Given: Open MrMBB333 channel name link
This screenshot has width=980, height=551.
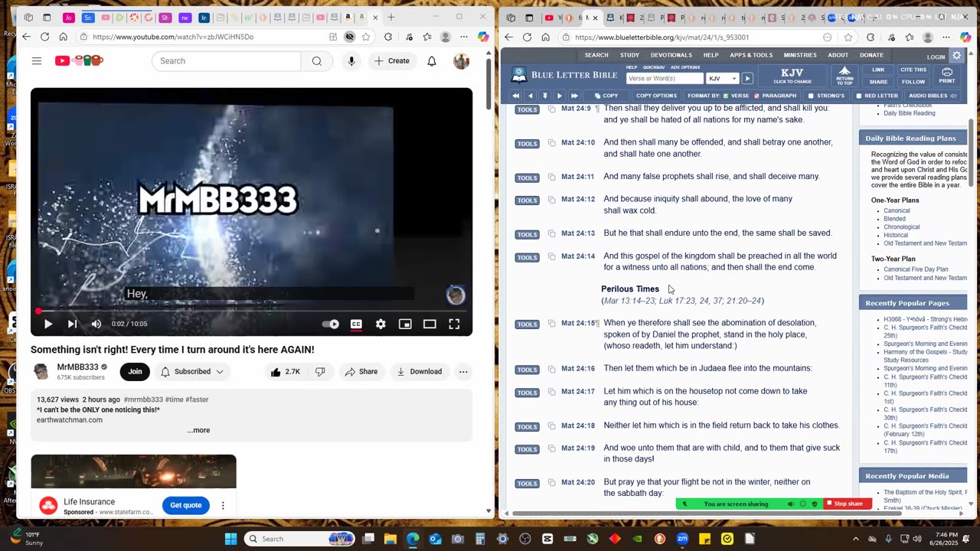Looking at the screenshot, I should coord(77,367).
